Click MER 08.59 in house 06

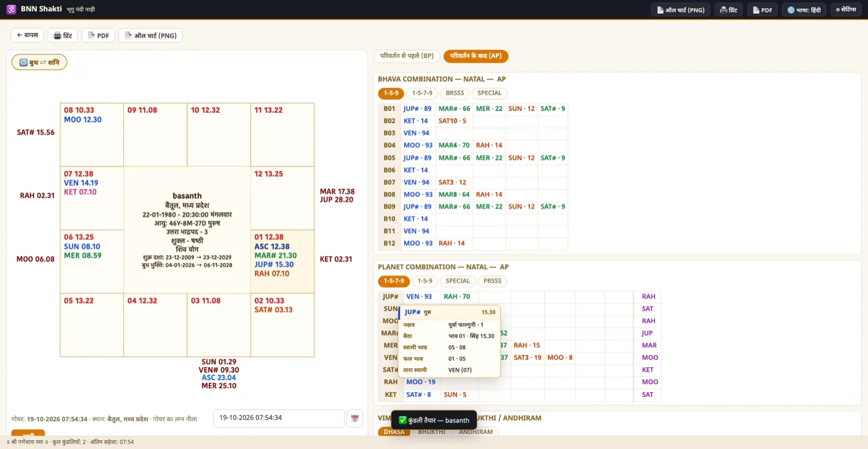(82, 256)
